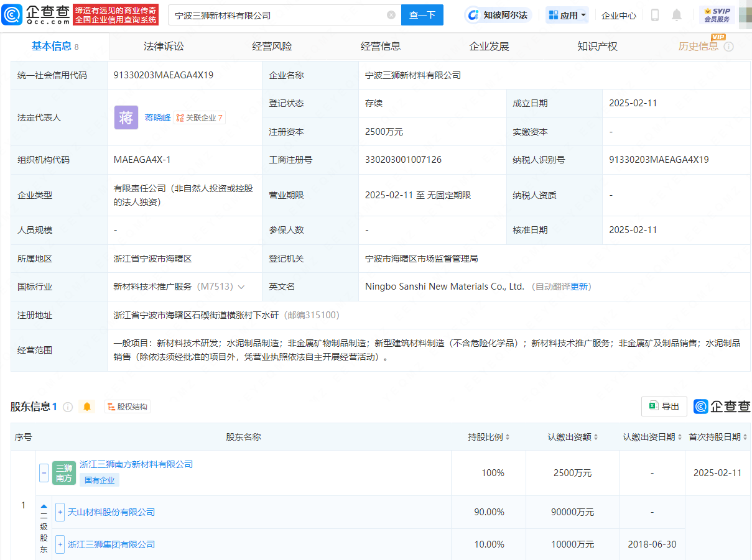The image size is (752, 560).
Task: Click the 2018-06-30 date cell
Action: (652, 544)
